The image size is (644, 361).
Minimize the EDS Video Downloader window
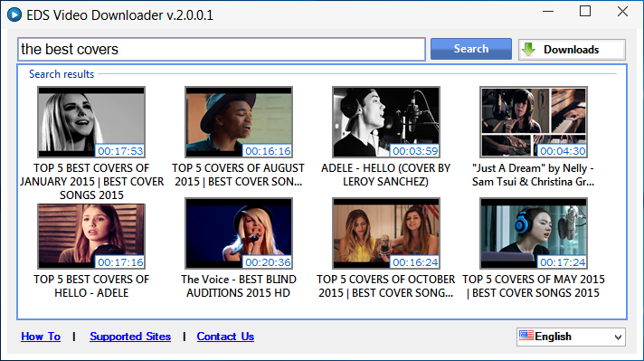coord(548,12)
